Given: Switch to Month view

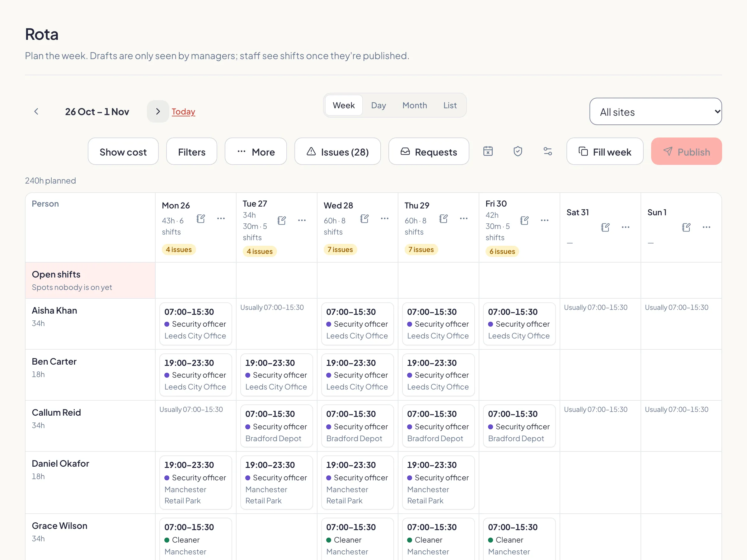Looking at the screenshot, I should [414, 105].
